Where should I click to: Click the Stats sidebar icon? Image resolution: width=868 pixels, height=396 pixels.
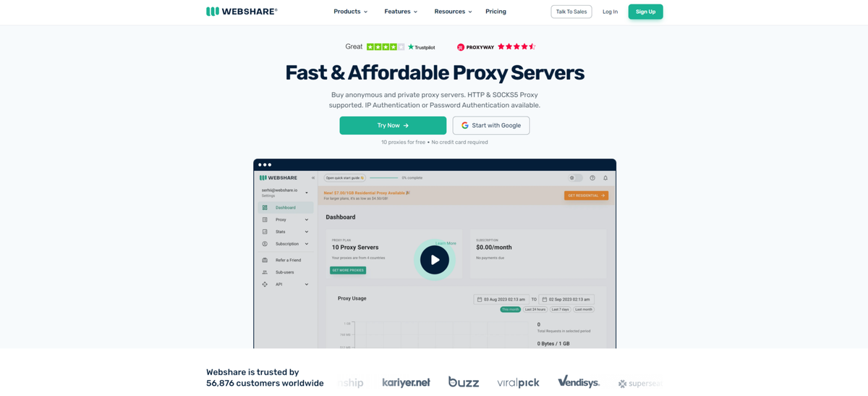click(265, 232)
